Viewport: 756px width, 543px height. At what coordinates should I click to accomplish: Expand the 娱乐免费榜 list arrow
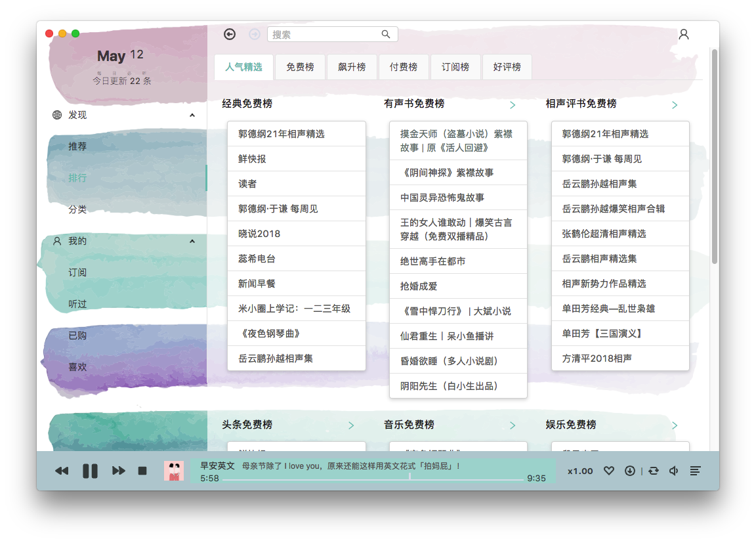click(x=675, y=425)
